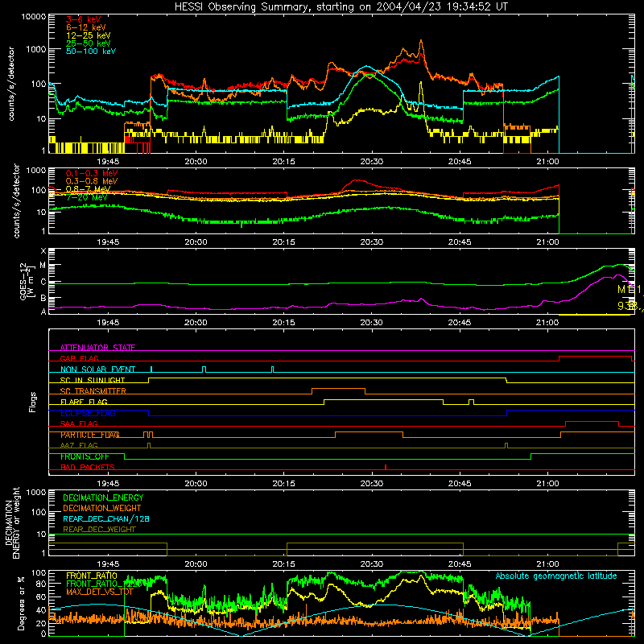The image size is (644, 644).
Task: Click the vertical Flags axis title
Action: click(x=33, y=402)
